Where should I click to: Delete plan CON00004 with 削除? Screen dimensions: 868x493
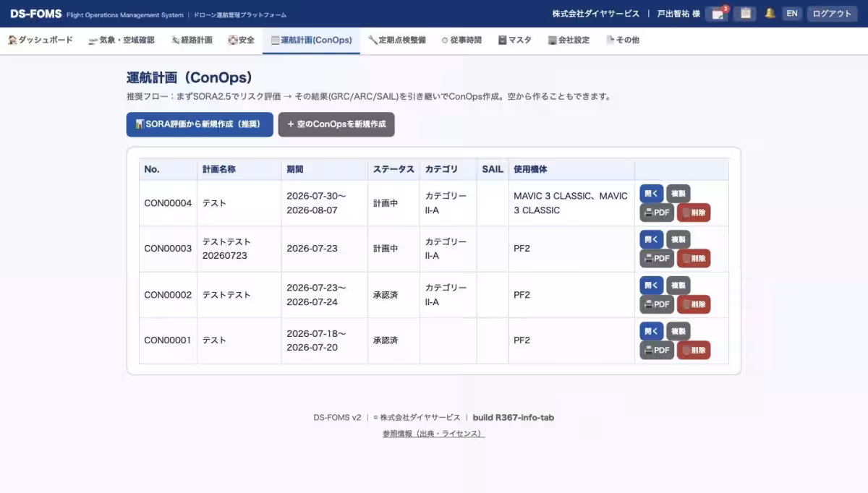694,213
